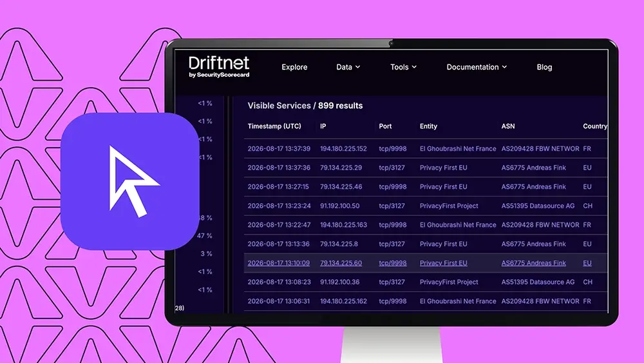Select IP address 79.134.225.46
The width and height of the screenshot is (644, 363).
(341, 186)
